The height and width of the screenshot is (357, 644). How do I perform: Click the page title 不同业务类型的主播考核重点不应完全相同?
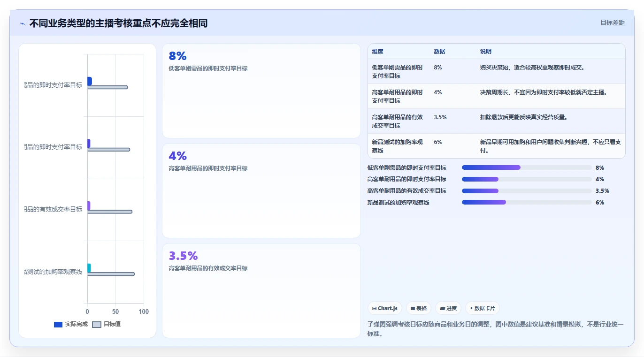pyautogui.click(x=118, y=23)
